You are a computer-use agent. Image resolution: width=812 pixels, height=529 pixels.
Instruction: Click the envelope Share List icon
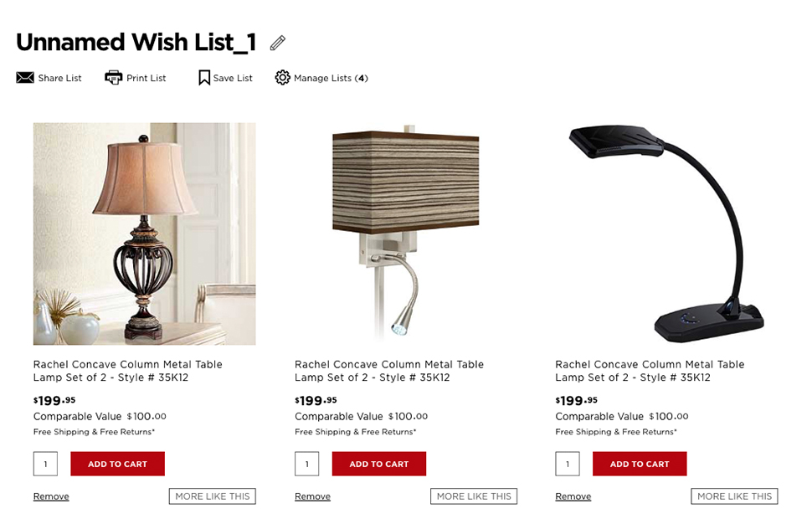pyautogui.click(x=25, y=78)
